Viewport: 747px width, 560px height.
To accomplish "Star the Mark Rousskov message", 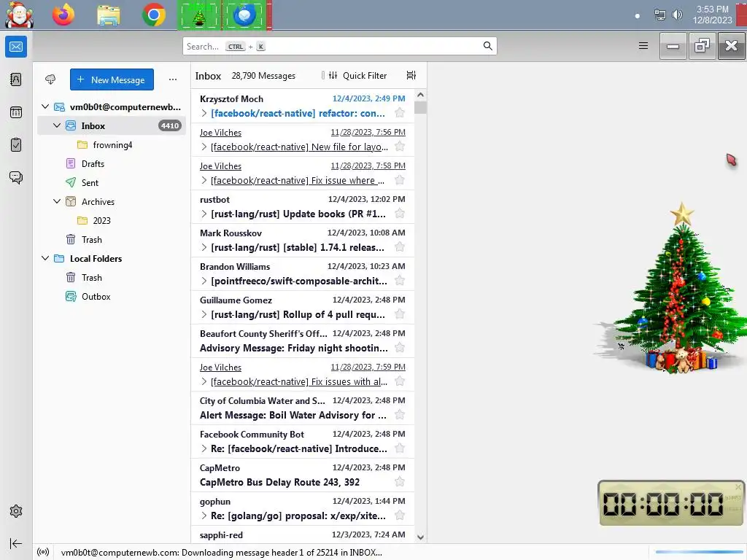I will pyautogui.click(x=400, y=246).
